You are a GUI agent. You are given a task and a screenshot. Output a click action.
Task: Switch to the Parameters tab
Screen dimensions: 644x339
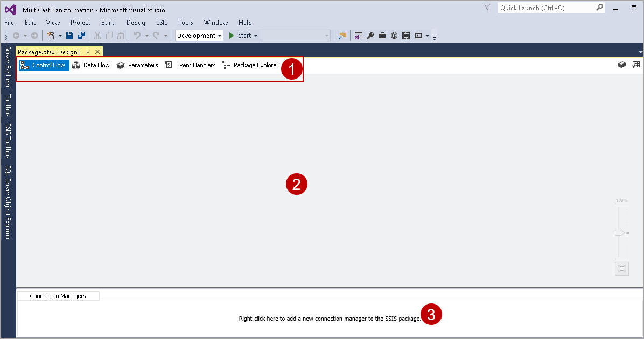point(138,65)
